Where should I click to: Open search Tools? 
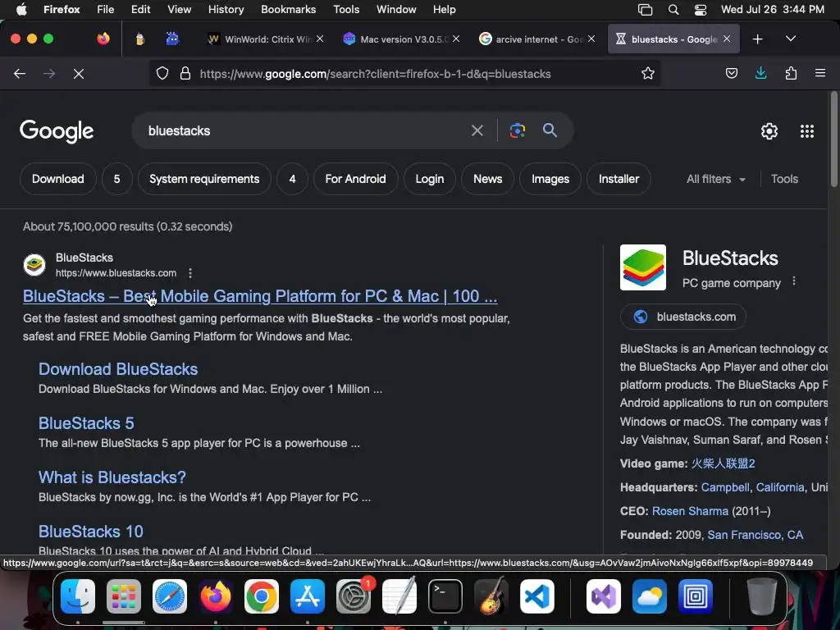(x=784, y=179)
